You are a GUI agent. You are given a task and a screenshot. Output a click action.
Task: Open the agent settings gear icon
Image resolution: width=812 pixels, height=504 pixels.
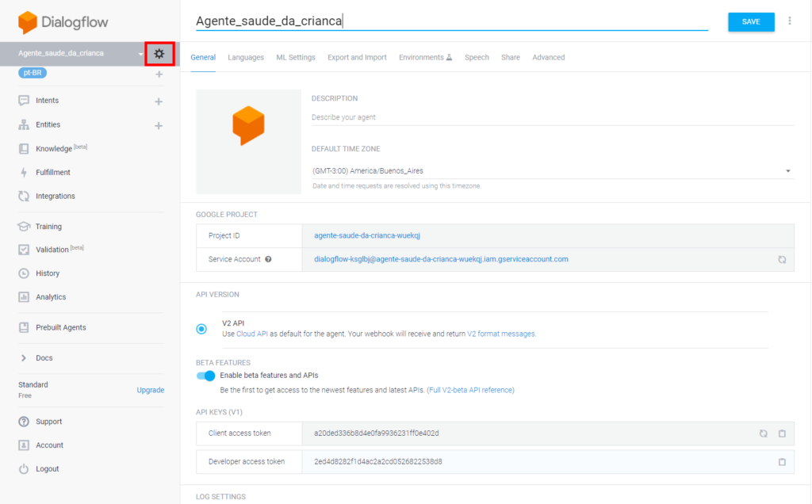click(159, 54)
